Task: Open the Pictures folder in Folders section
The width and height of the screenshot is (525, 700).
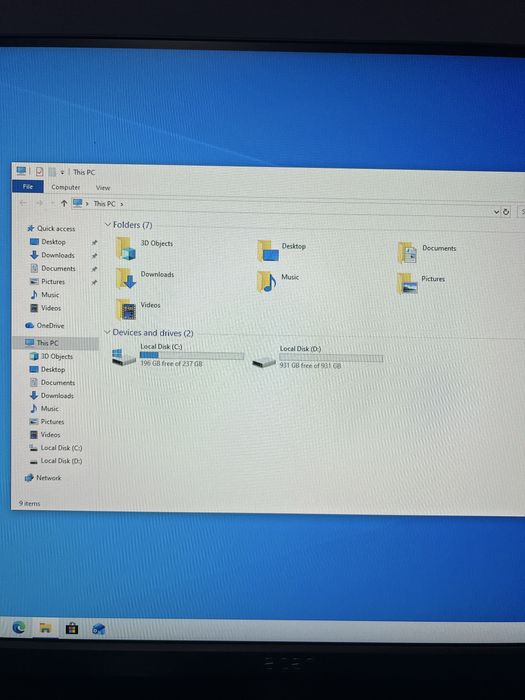Action: (407, 283)
